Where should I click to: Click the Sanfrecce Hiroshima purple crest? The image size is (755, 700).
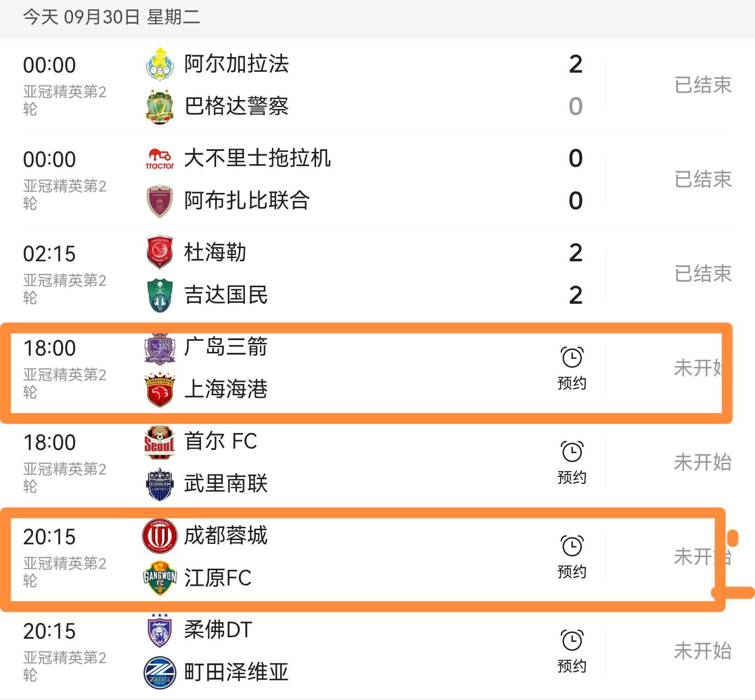tap(159, 349)
